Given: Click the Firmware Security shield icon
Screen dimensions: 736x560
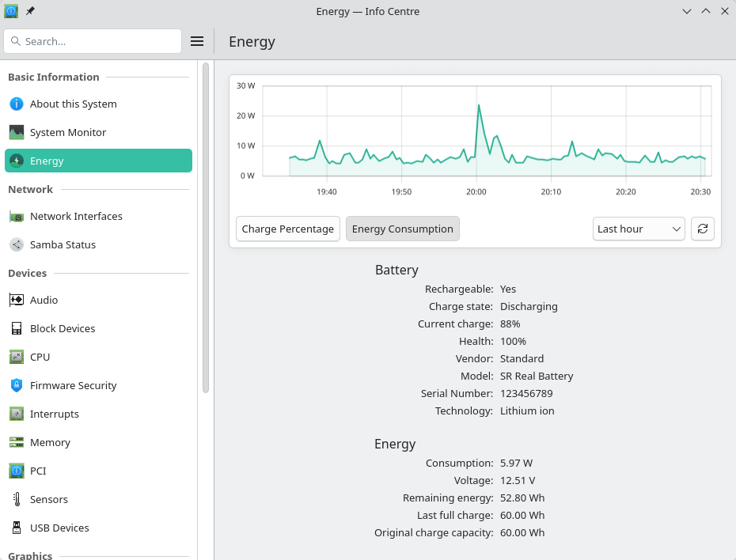Looking at the screenshot, I should click(16, 385).
